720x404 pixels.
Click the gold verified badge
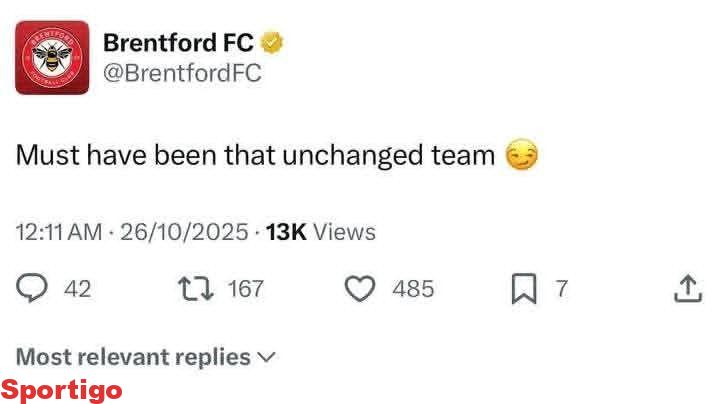[272, 43]
